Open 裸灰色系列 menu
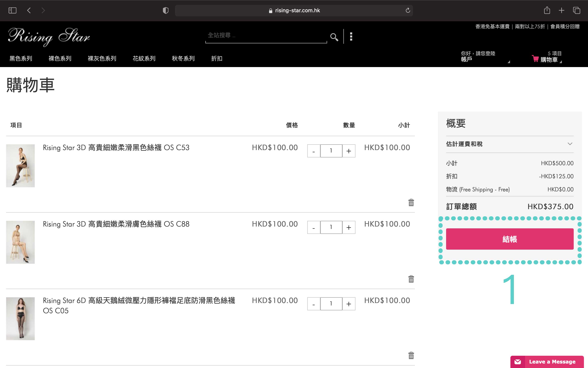Viewport: 588px width, 368px height. [102, 58]
